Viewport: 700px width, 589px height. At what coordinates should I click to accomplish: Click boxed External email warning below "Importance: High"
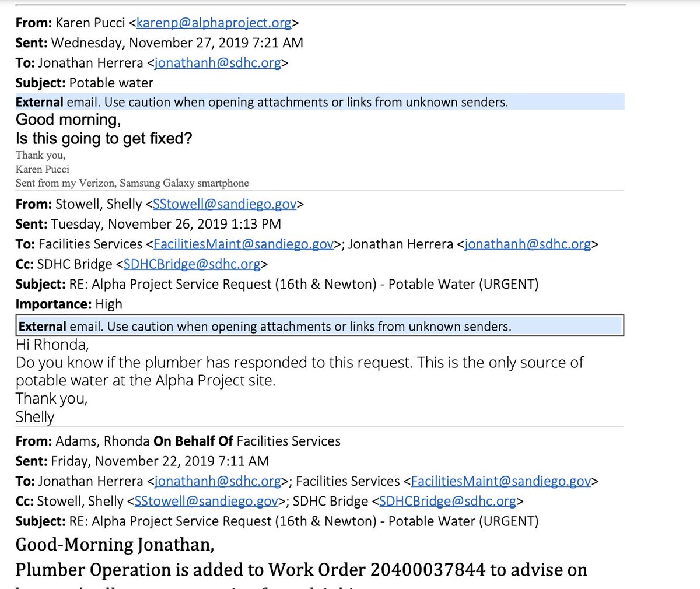320,326
